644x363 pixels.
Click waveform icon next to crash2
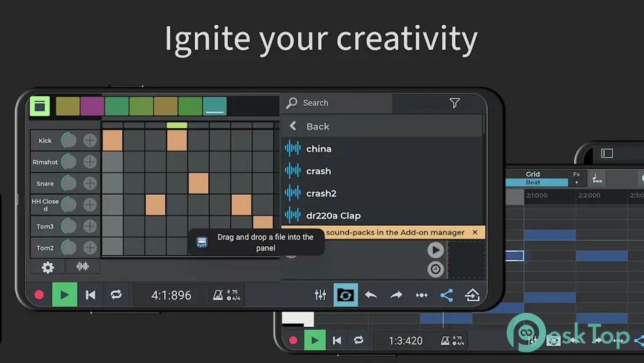tap(293, 193)
